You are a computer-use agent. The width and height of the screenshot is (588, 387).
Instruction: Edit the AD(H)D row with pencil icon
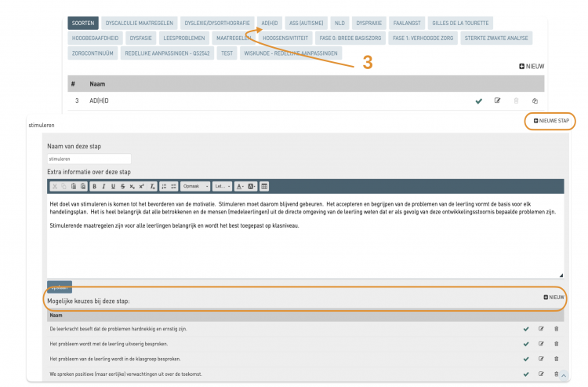click(x=497, y=100)
